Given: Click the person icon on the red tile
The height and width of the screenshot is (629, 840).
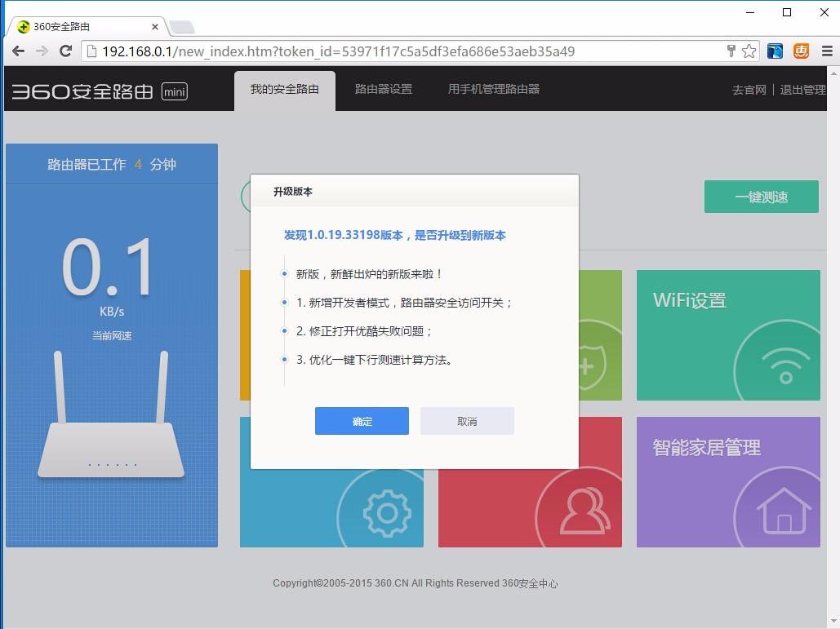Looking at the screenshot, I should pos(584,513).
